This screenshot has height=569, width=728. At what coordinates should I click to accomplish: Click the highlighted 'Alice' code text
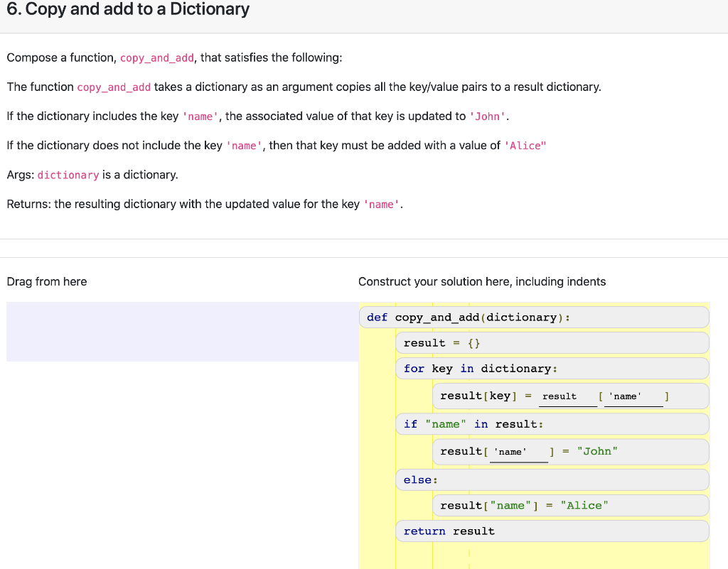tap(525, 146)
